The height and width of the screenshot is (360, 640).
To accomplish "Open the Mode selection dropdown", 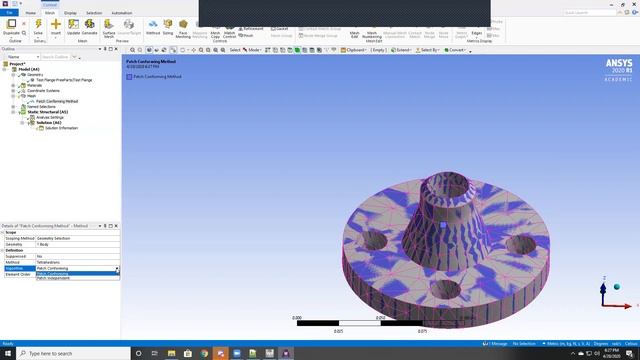I will coord(253,50).
